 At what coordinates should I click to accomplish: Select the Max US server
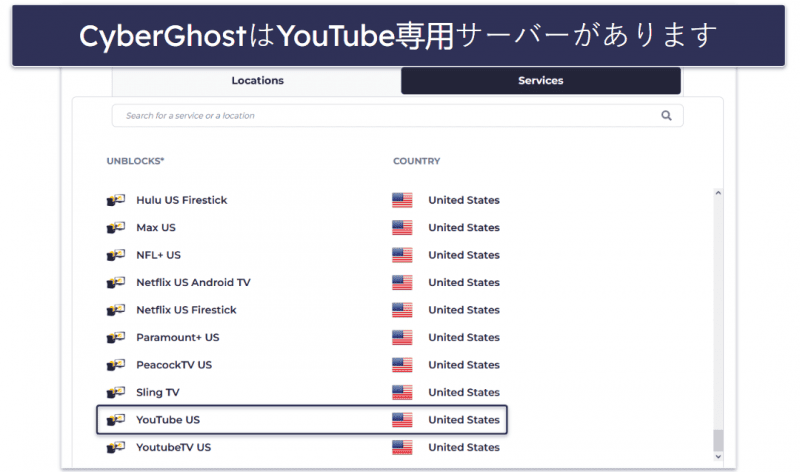[x=156, y=228]
